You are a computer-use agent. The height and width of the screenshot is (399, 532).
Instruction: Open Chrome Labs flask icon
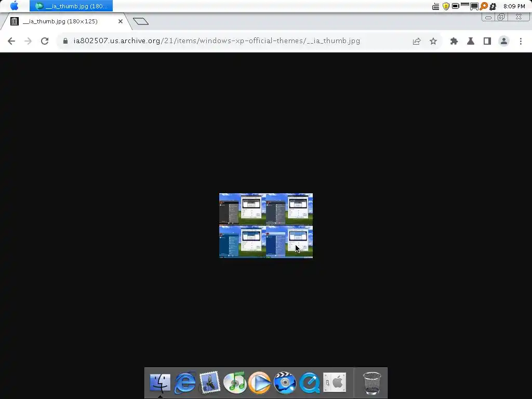point(471,41)
